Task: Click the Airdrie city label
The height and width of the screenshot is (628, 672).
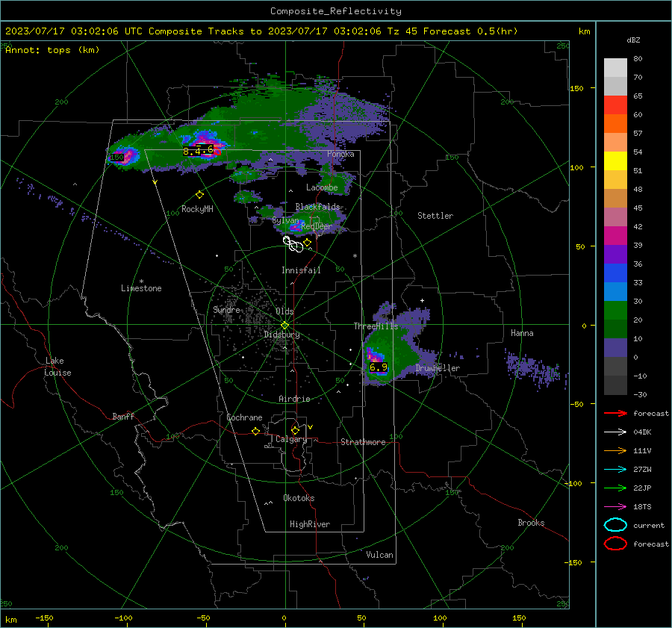Action: (294, 399)
